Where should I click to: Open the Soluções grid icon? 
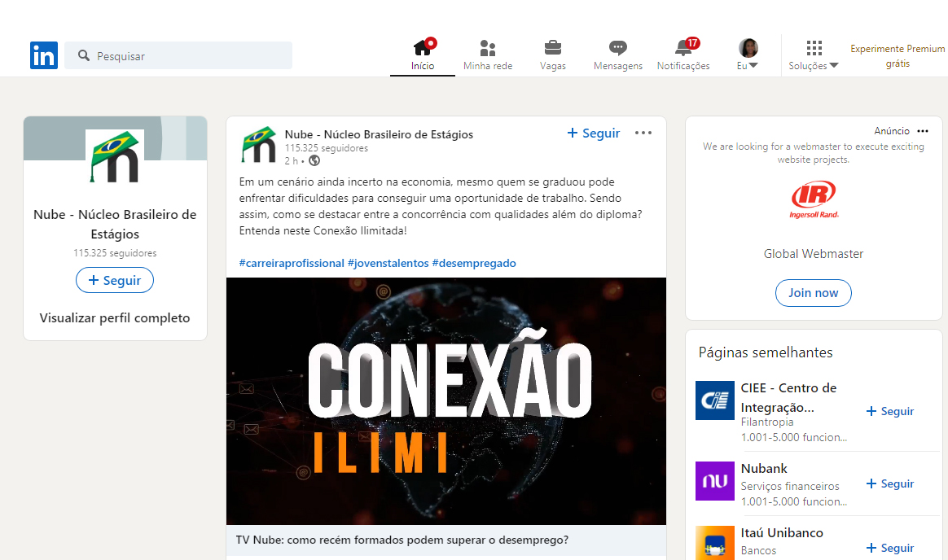tap(814, 48)
